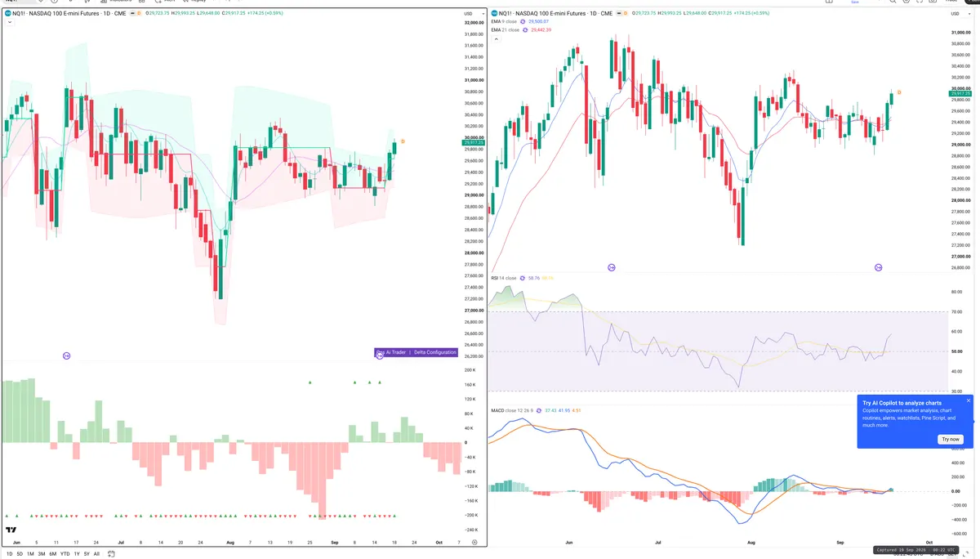Close the AI Copilot promo popup
Viewport: 980px width, 559px height.
coord(969,400)
